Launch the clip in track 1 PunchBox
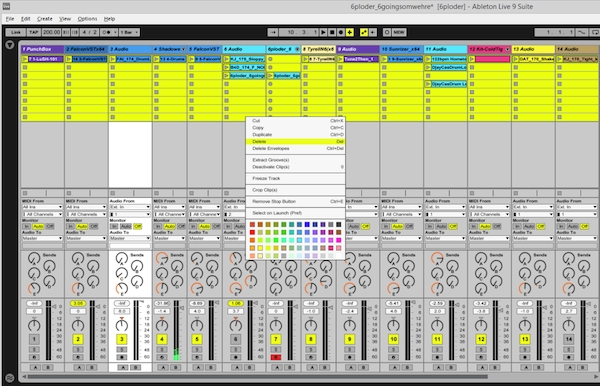The image size is (600, 386). coord(25,59)
